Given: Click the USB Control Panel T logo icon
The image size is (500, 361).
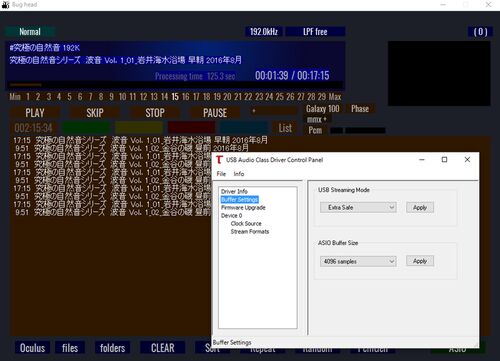Looking at the screenshot, I should click(219, 160).
